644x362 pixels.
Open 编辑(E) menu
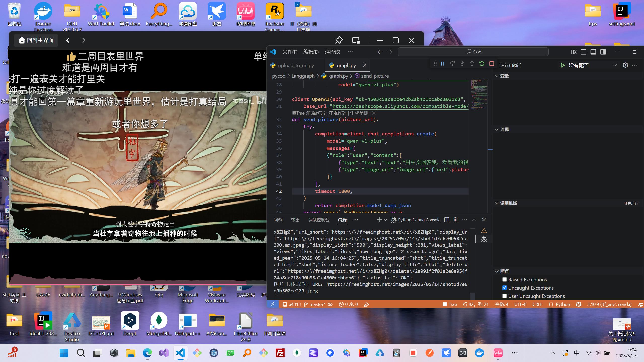tap(311, 52)
